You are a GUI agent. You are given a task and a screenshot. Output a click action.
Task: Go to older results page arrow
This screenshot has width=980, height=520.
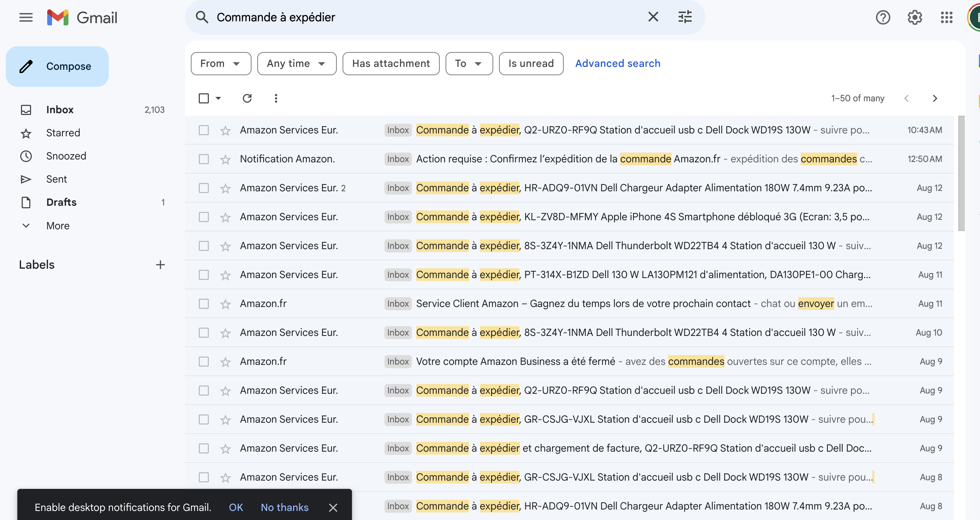(935, 98)
